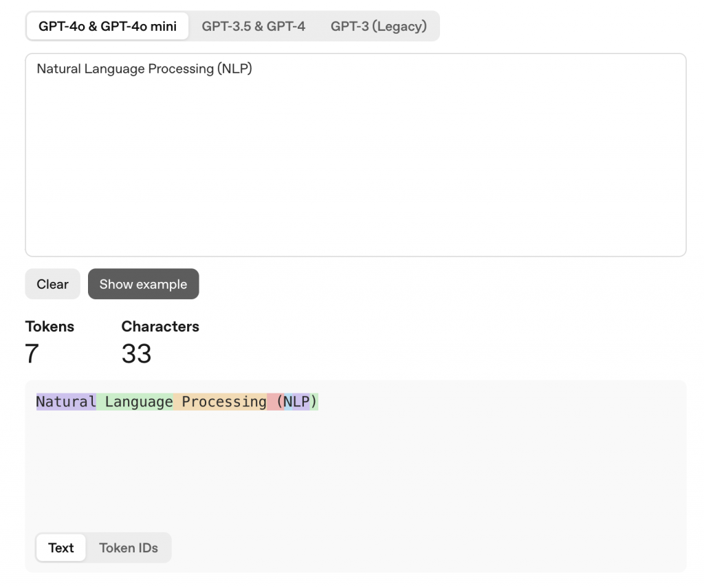Click the green 'Language' token
704x588 pixels.
(x=135, y=402)
